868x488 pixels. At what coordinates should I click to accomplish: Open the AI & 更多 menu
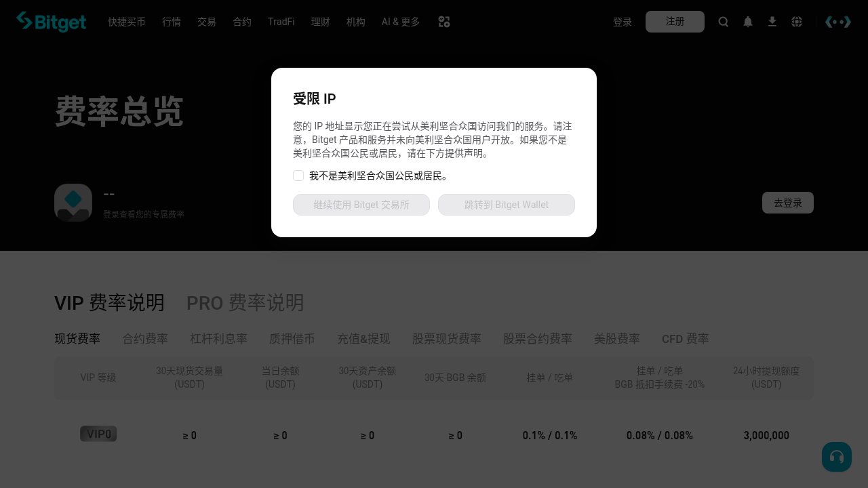401,22
